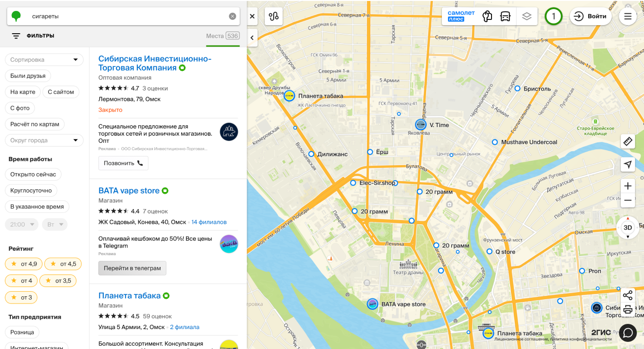Viewport: 644px width, 349px height.
Task: Toggle the Были друзья filter
Action: tap(28, 76)
